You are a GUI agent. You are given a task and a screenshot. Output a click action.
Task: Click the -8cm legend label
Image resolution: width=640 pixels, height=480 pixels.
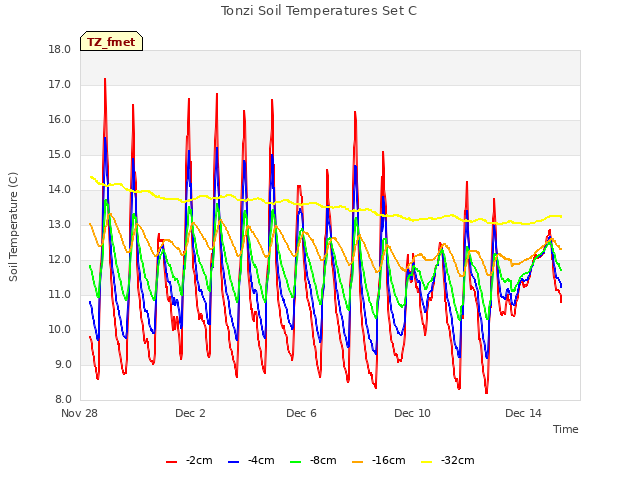click(x=323, y=460)
